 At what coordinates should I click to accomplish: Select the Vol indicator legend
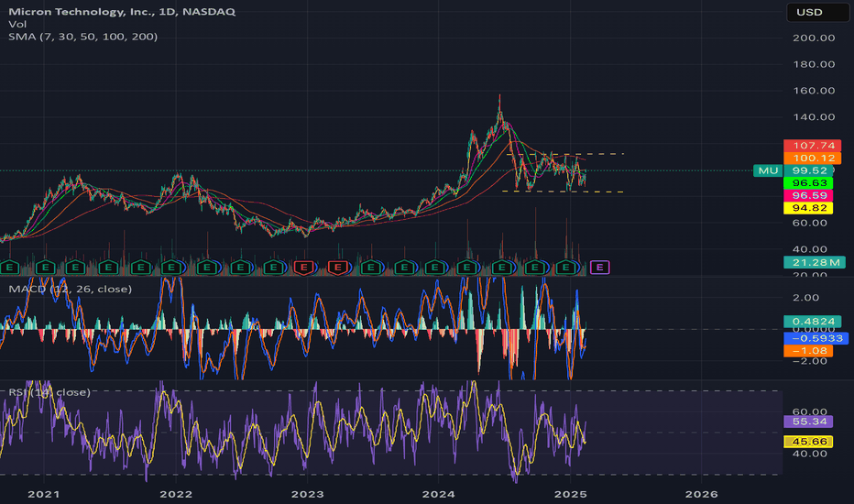[17, 24]
